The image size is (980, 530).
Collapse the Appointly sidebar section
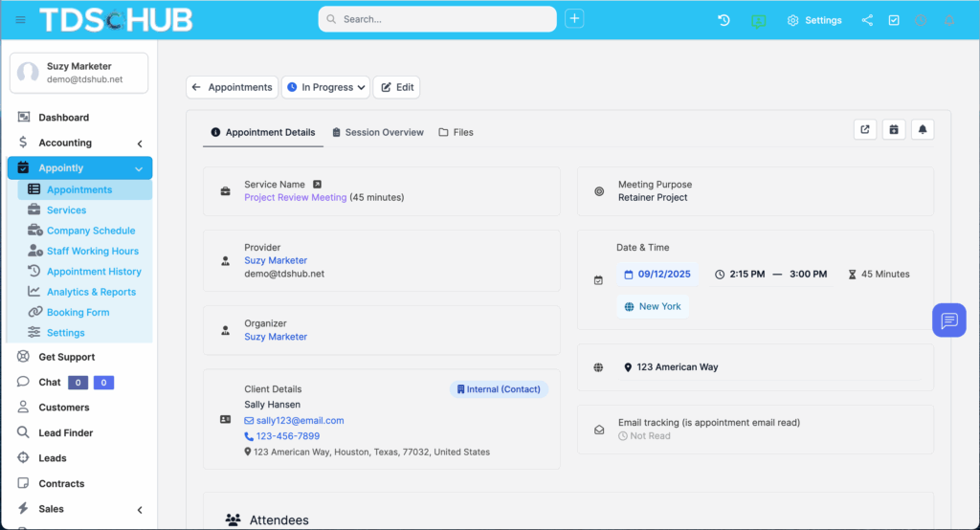[x=139, y=168]
